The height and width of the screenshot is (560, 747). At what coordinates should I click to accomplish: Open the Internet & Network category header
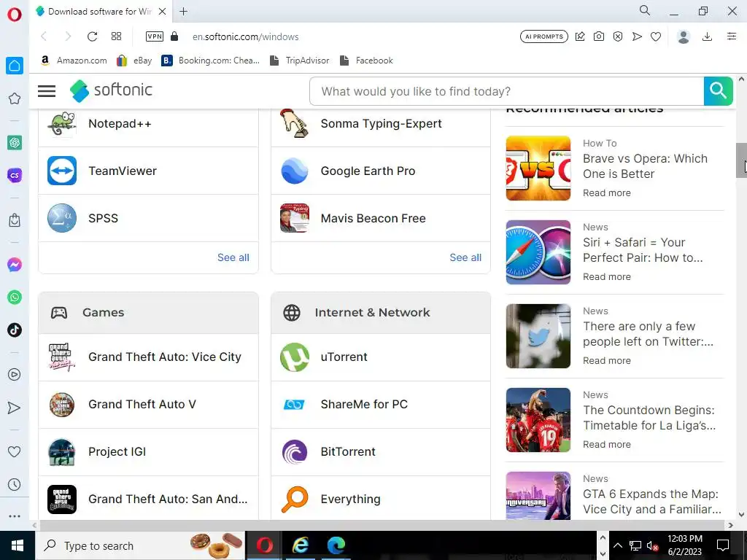[381, 312]
